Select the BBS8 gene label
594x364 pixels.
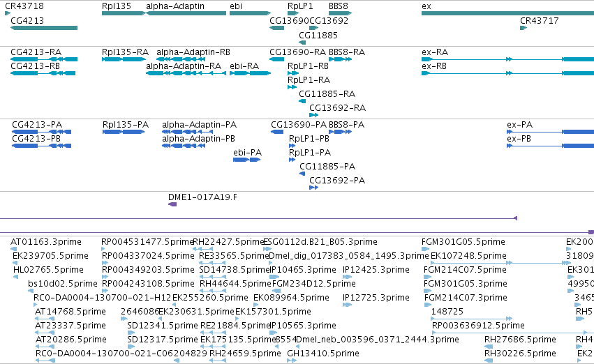pyautogui.click(x=339, y=6)
